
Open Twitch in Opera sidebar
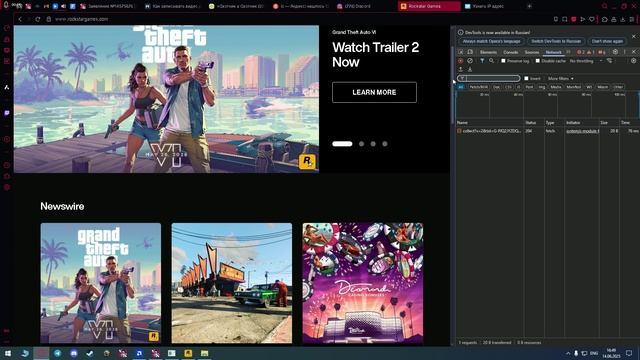pos(7,113)
